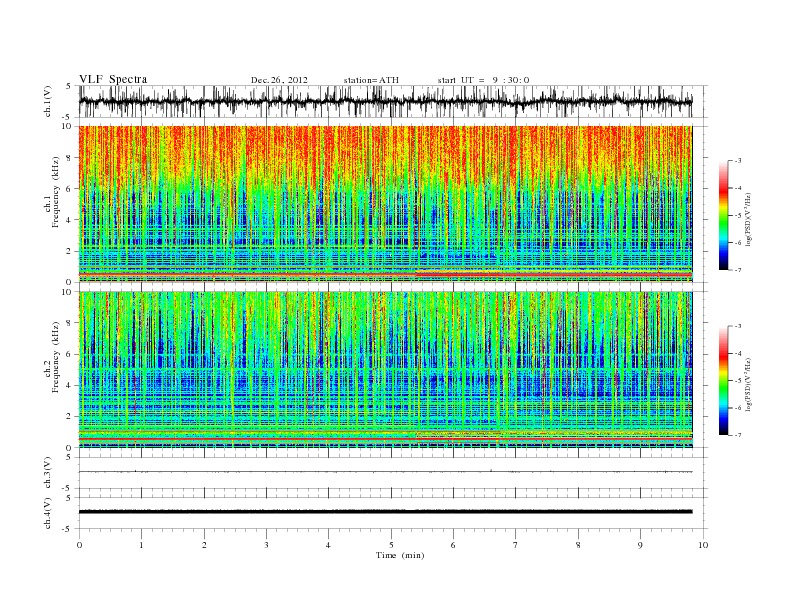Screen dimensions: 792x612
Task: Click time-axis tick label "3" at bottom
Action: 266,545
